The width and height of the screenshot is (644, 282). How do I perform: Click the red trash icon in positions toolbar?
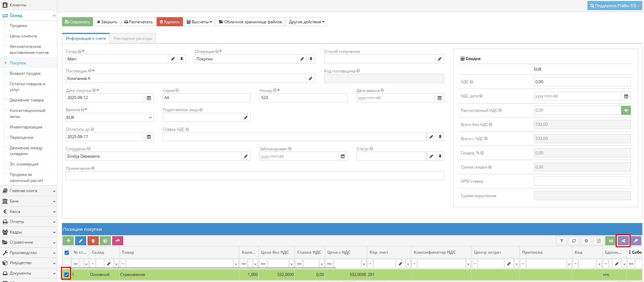tap(93, 241)
